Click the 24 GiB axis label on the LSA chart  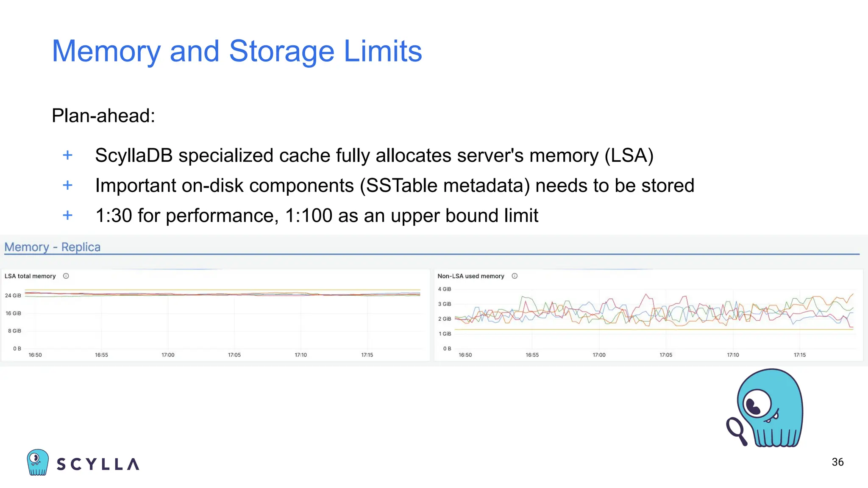[13, 296]
